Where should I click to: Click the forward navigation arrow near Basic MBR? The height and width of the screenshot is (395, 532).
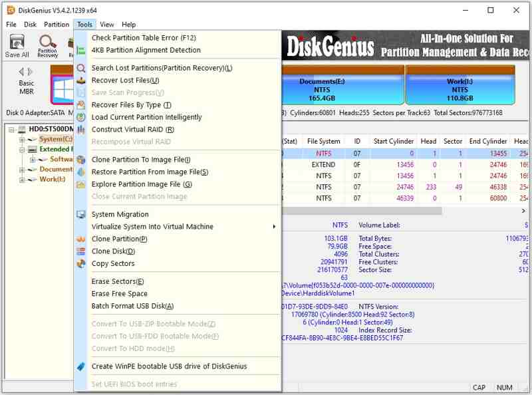[x=28, y=70]
